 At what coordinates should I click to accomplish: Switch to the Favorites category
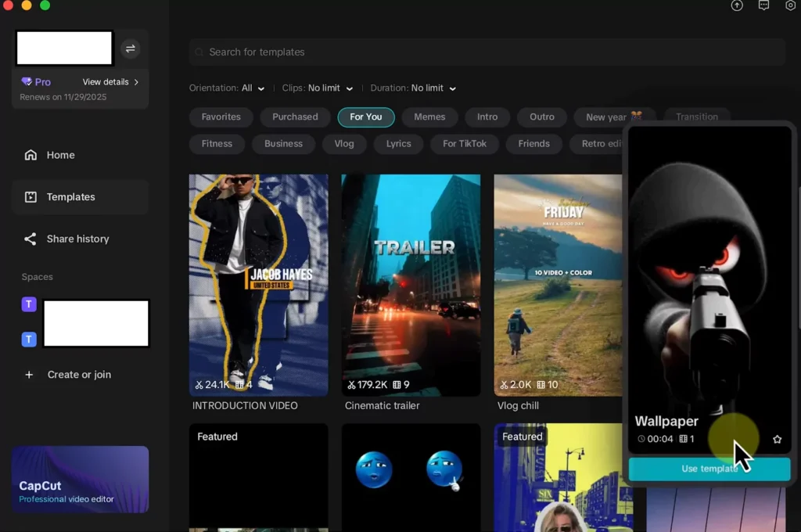coord(221,117)
